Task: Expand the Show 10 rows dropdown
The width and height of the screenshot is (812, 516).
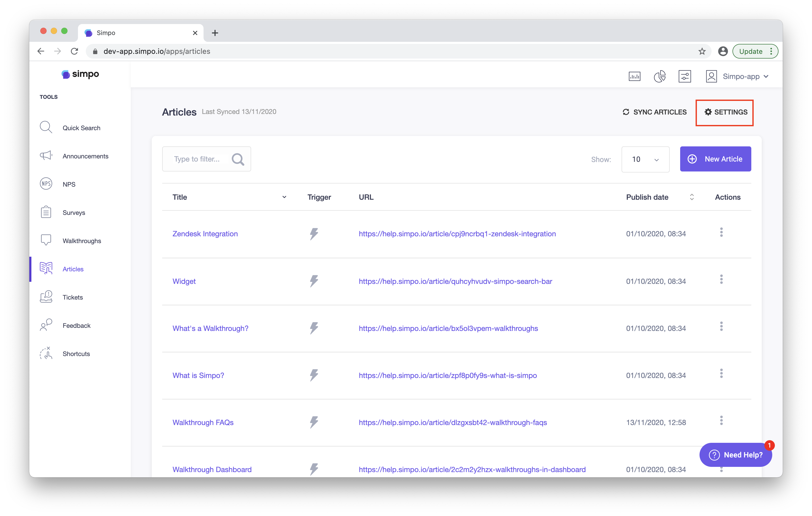Action: tap(645, 159)
